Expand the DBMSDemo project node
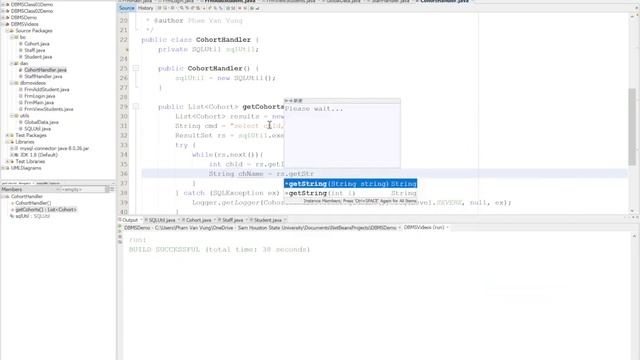The width and height of the screenshot is (640, 360). pyautogui.click(x=3, y=18)
